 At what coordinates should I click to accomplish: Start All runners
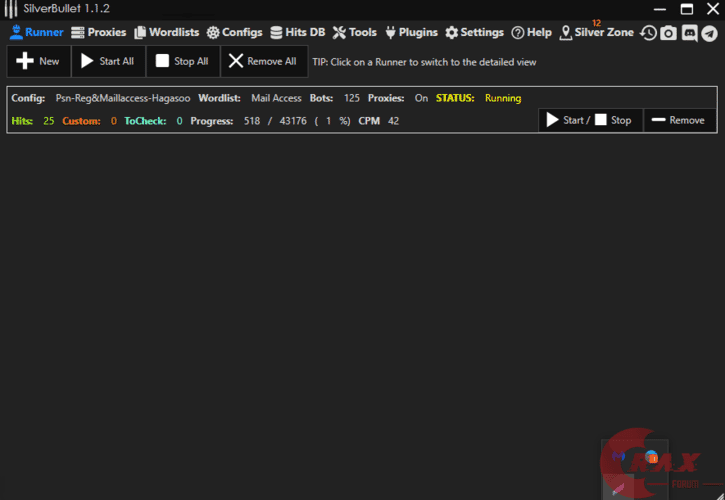point(109,61)
